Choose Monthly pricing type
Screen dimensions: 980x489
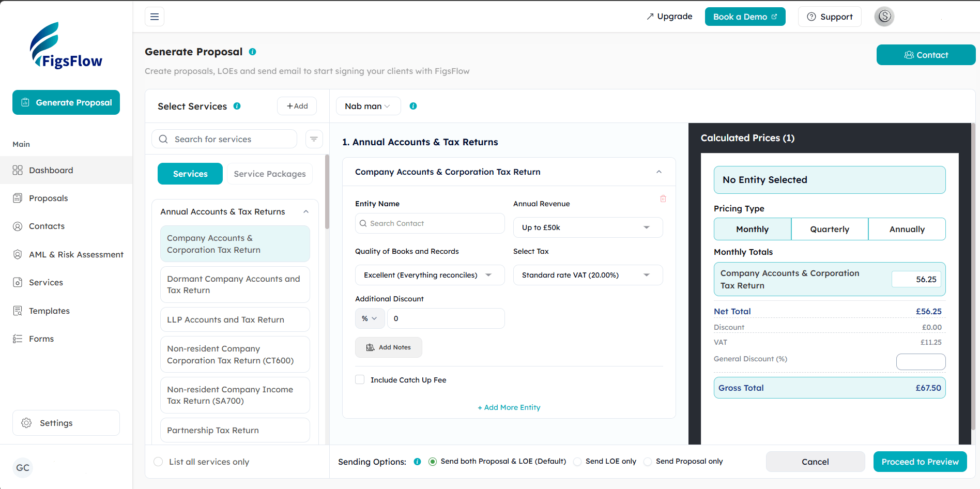coord(753,229)
